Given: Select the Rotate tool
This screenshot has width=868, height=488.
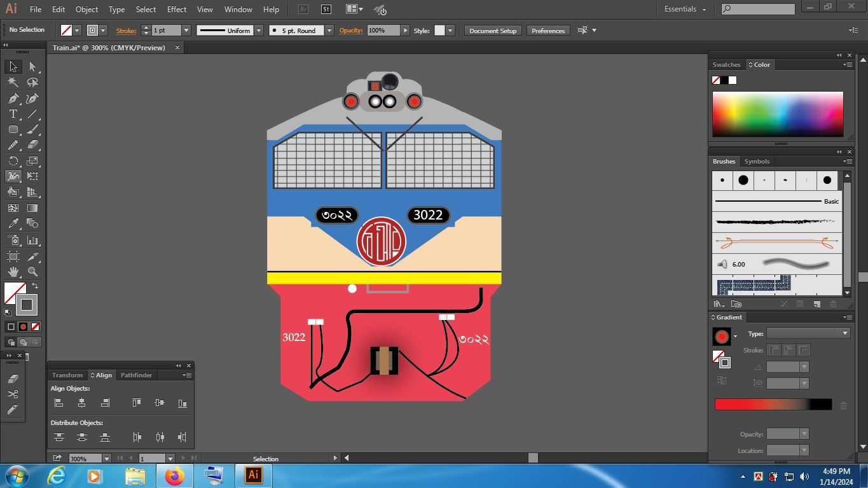Looking at the screenshot, I should [x=13, y=161].
